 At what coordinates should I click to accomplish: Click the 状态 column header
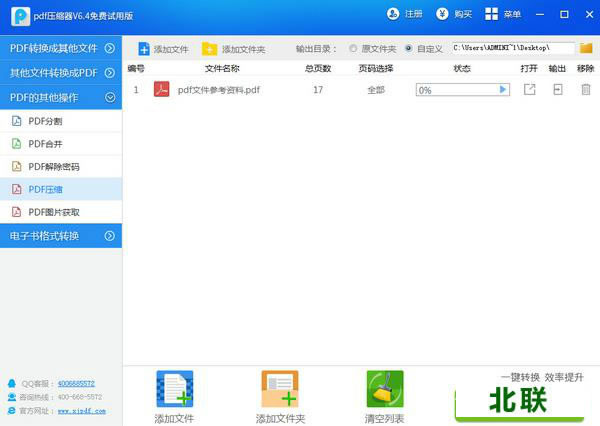[462, 69]
